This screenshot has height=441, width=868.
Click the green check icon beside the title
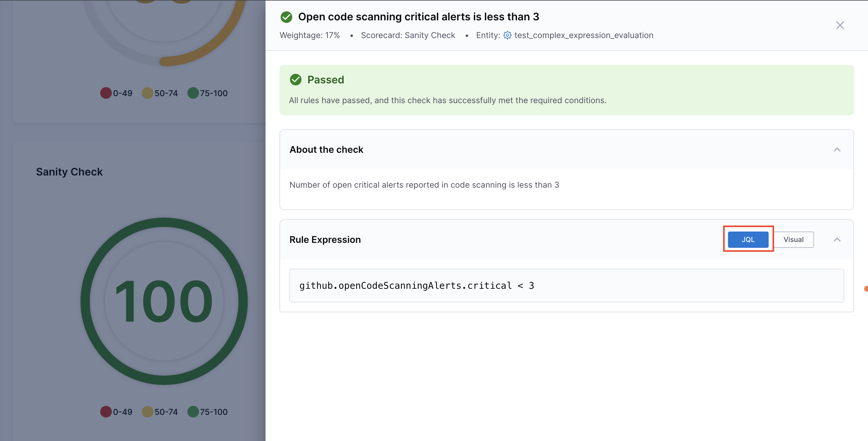pyautogui.click(x=286, y=17)
